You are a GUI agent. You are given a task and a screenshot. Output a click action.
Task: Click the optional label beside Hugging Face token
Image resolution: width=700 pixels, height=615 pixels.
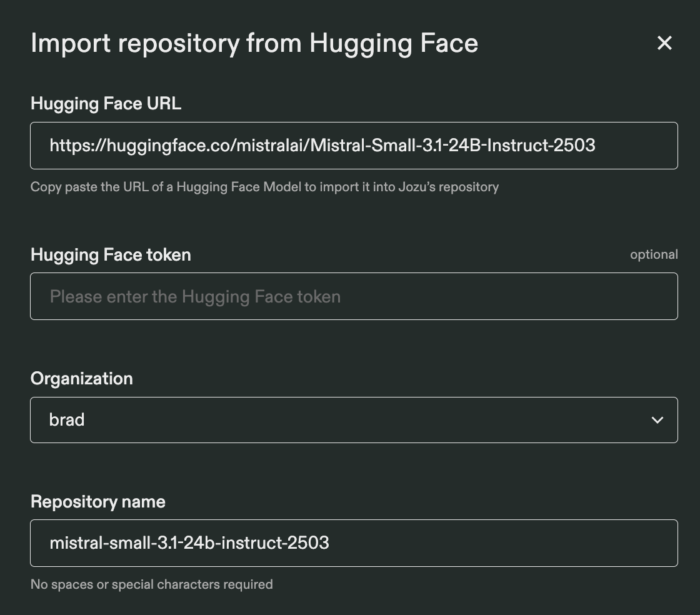coord(654,254)
